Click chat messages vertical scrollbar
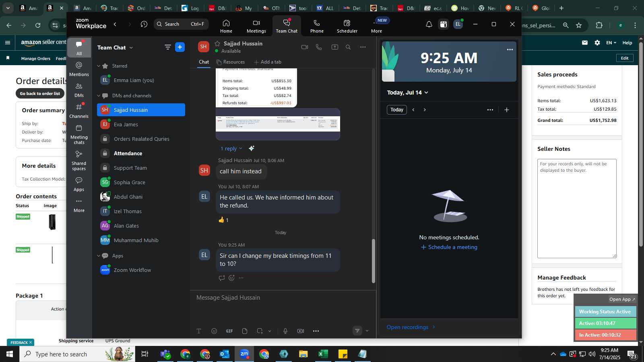Screen dimensions: 644x362 click(373, 261)
